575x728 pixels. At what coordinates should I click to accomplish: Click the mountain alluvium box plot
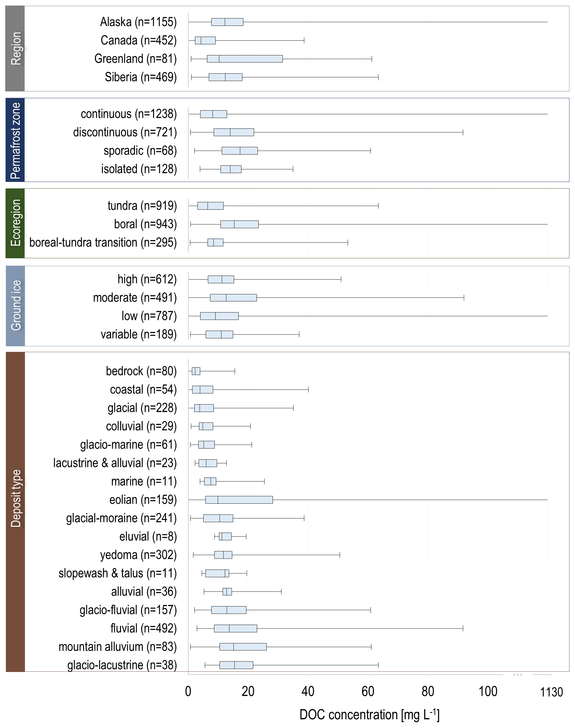[243, 647]
